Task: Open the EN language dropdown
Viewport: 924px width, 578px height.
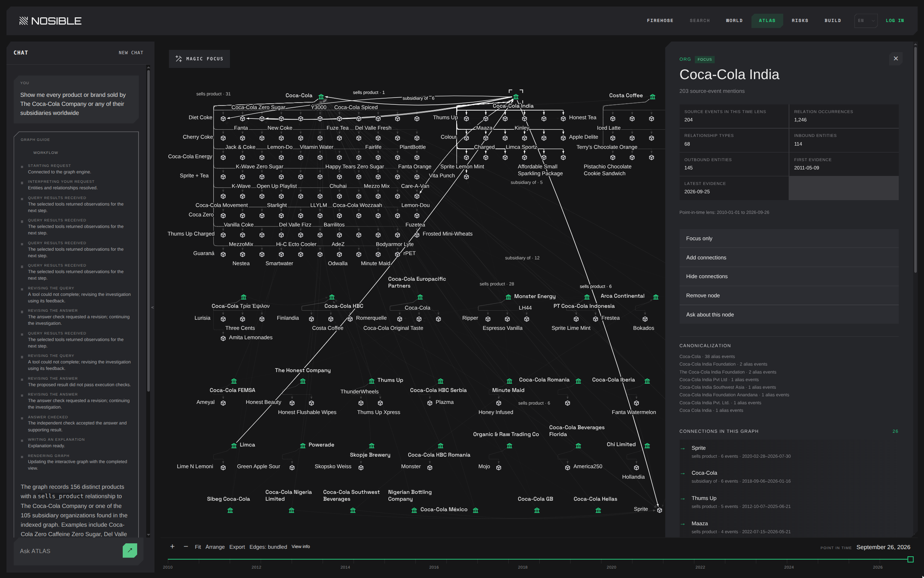Action: coord(866,21)
